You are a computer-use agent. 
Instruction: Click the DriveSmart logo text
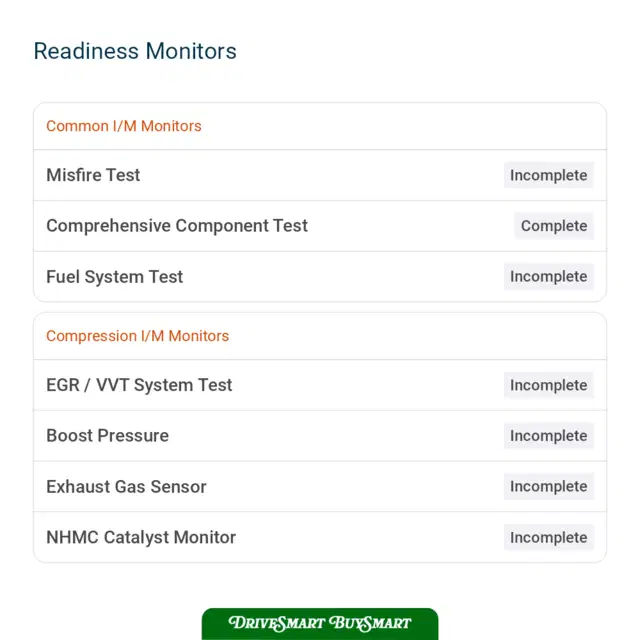click(x=277, y=623)
